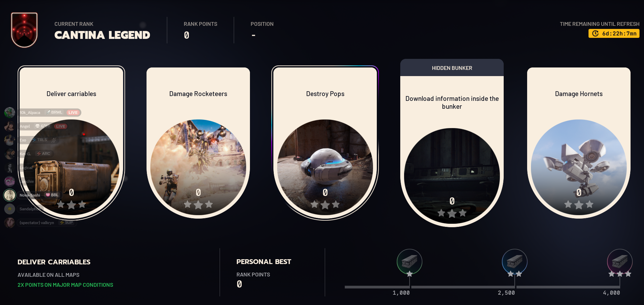Choose the Hidden Bunker download information trial
This screenshot has height=305, width=644.
click(x=452, y=143)
